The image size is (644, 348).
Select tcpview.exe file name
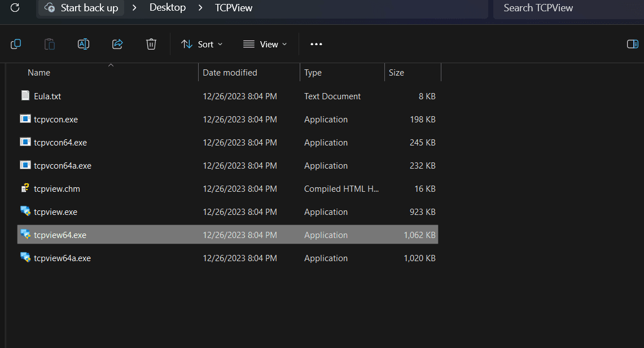(55, 212)
